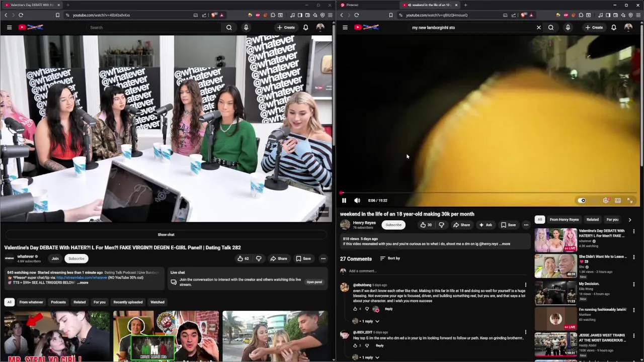The image size is (644, 362).
Task: Open streamlabs.com/whatever link in description
Action: [x=82, y=278]
